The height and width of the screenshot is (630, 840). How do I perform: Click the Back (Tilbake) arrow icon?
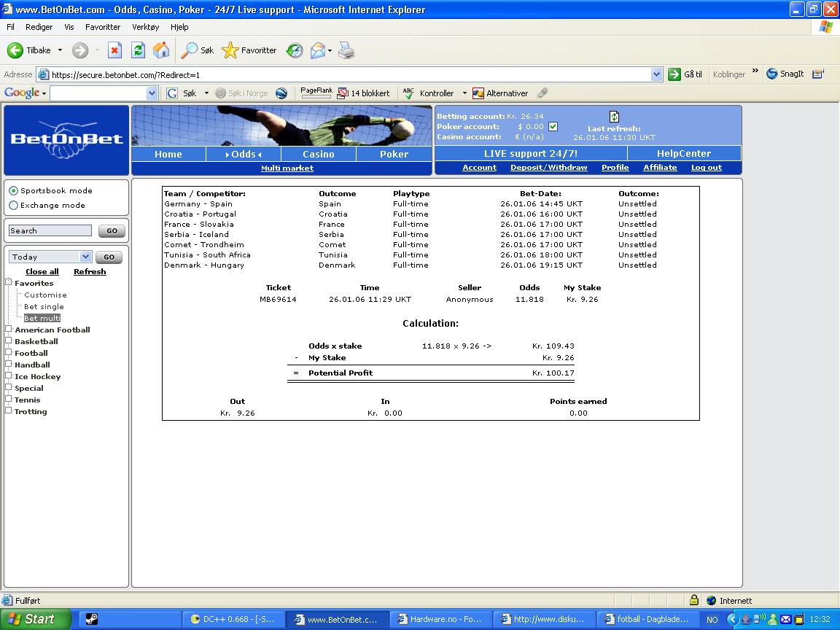tap(15, 50)
